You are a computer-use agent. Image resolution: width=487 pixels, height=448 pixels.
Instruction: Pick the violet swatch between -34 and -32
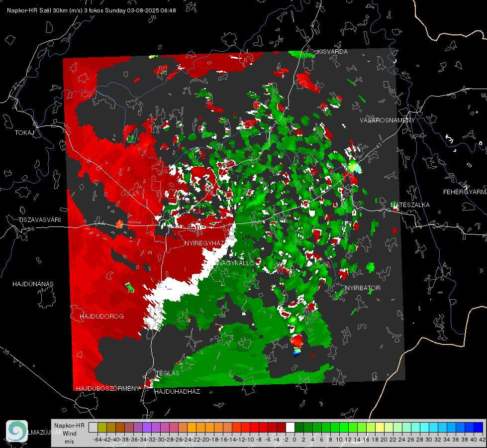[147, 427]
